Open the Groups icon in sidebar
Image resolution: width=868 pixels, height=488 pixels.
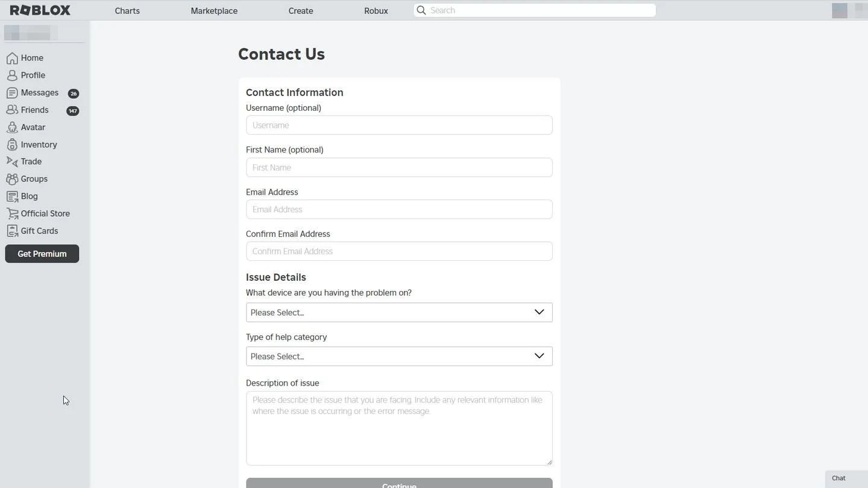coord(12,179)
